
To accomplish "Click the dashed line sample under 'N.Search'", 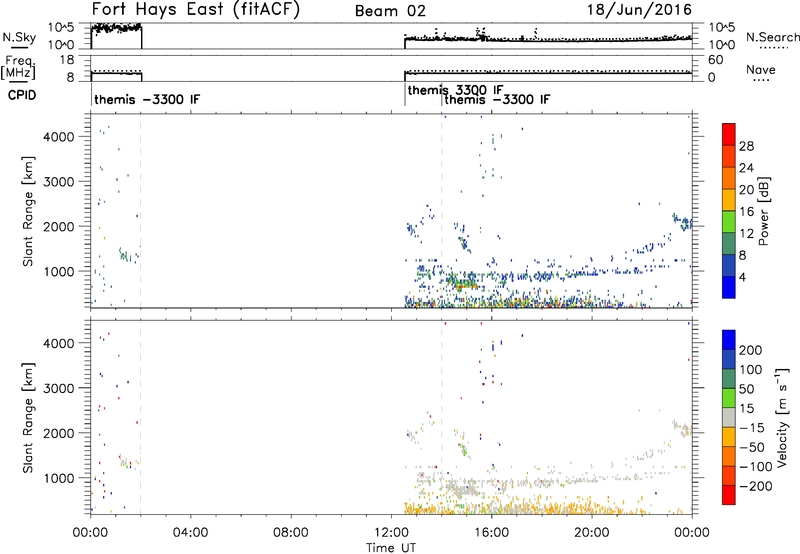I will click(773, 48).
